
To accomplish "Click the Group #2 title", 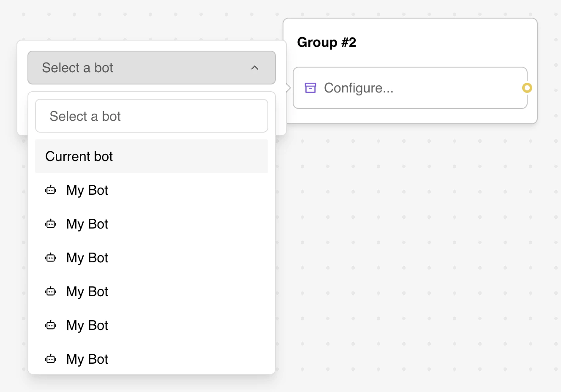I will [326, 42].
